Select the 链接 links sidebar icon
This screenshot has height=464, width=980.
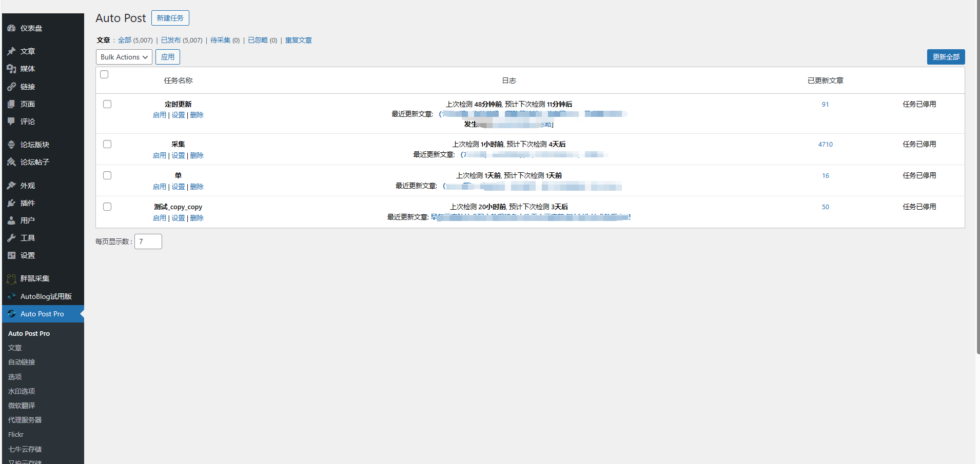tap(11, 86)
